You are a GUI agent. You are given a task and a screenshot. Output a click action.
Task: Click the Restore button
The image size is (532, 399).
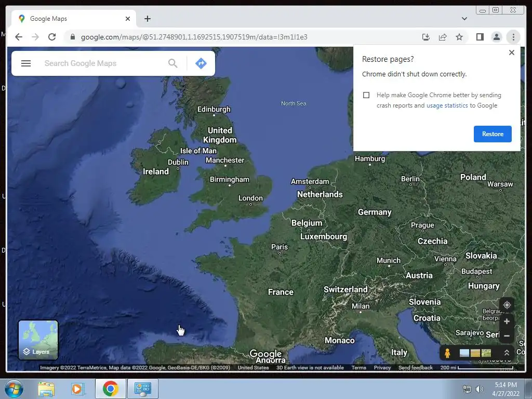pos(493,134)
